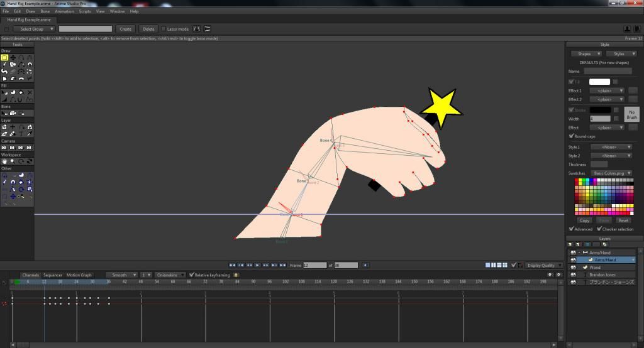This screenshot has width=644, height=348.
Task: Hide the Brandon Jones layer
Action: tap(573, 275)
